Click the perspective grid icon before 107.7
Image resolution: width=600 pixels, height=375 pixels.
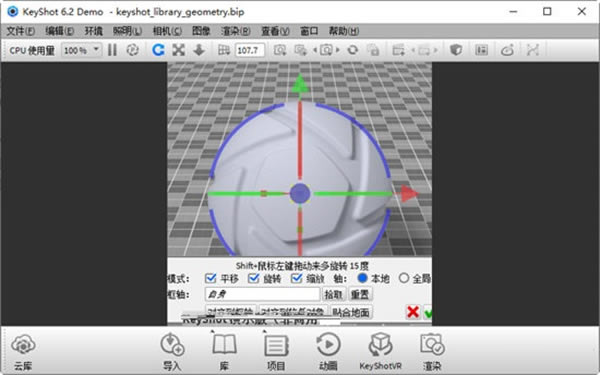224,50
